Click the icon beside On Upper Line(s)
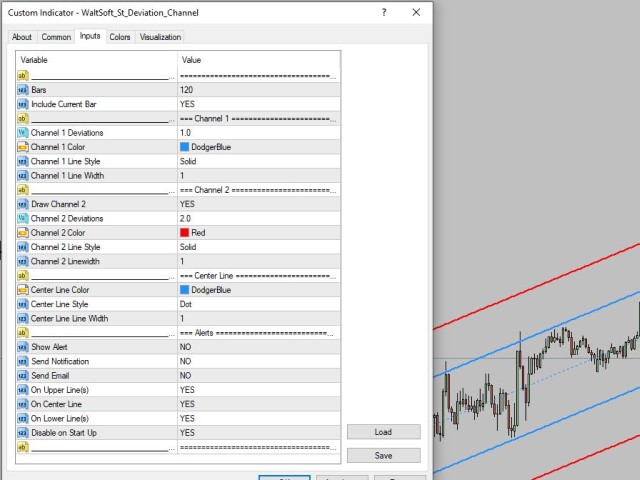640x480 pixels. (x=23, y=390)
